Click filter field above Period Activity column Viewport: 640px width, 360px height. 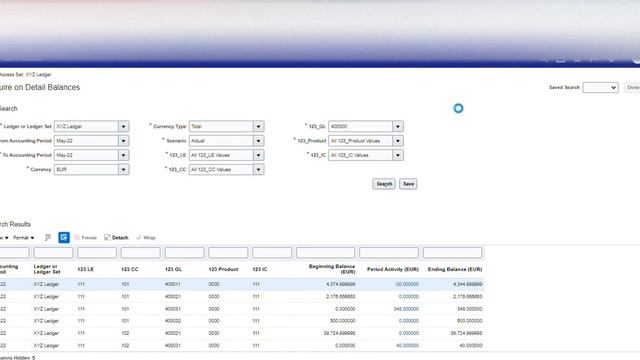pyautogui.click(x=389, y=253)
